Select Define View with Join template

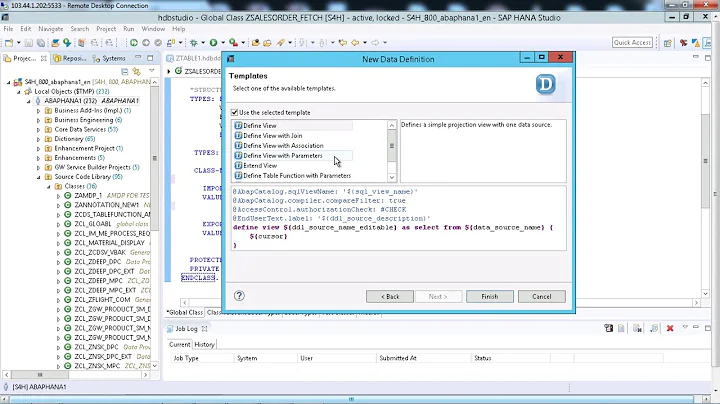[273, 136]
